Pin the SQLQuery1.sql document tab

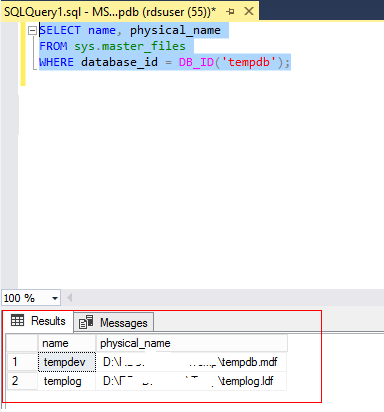pyautogui.click(x=230, y=12)
